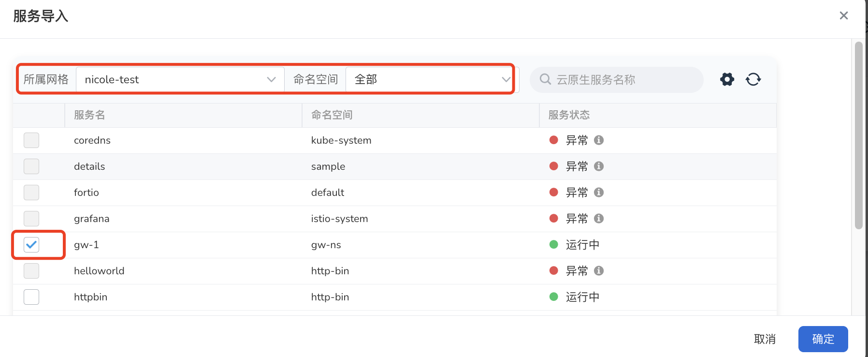Click the fortio service name

87,193
